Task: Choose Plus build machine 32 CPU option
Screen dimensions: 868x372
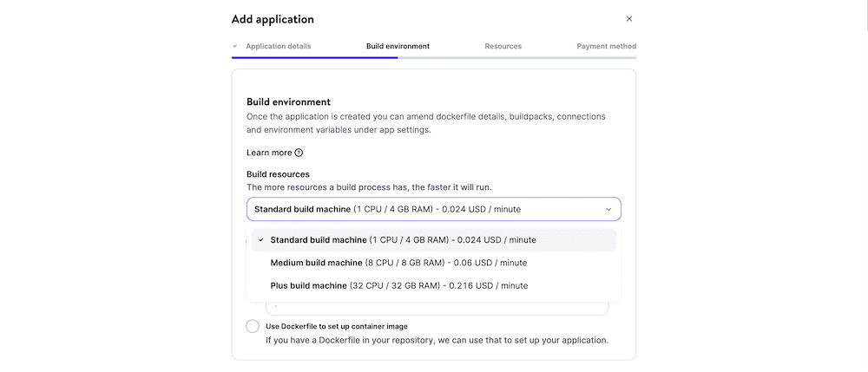Action: point(398,285)
